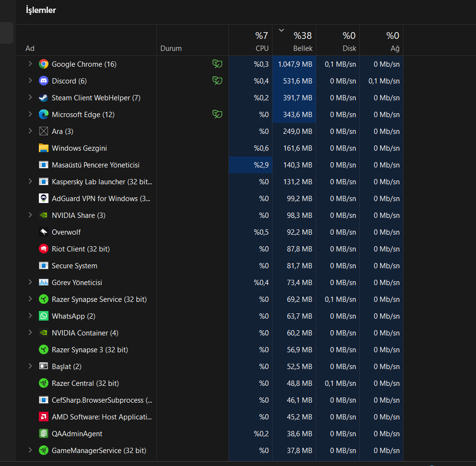Expand the Steam Client WebHelper group
This screenshot has height=466, width=476.
pyautogui.click(x=30, y=97)
